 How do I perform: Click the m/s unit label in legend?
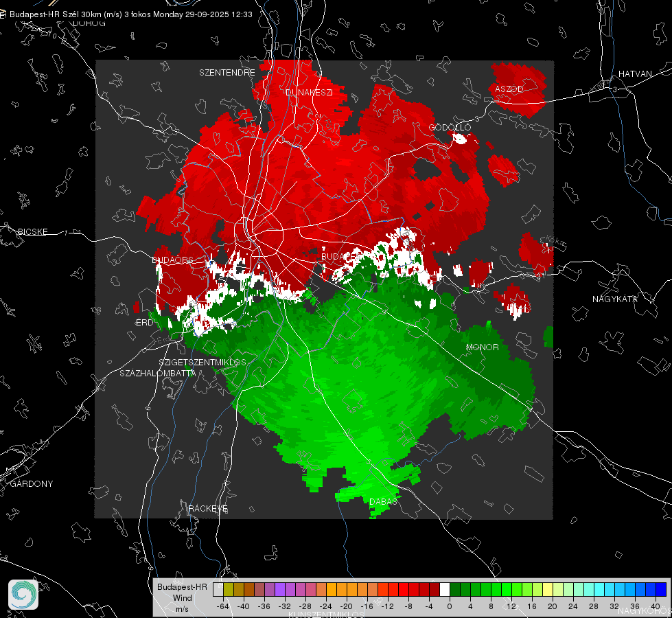182,608
